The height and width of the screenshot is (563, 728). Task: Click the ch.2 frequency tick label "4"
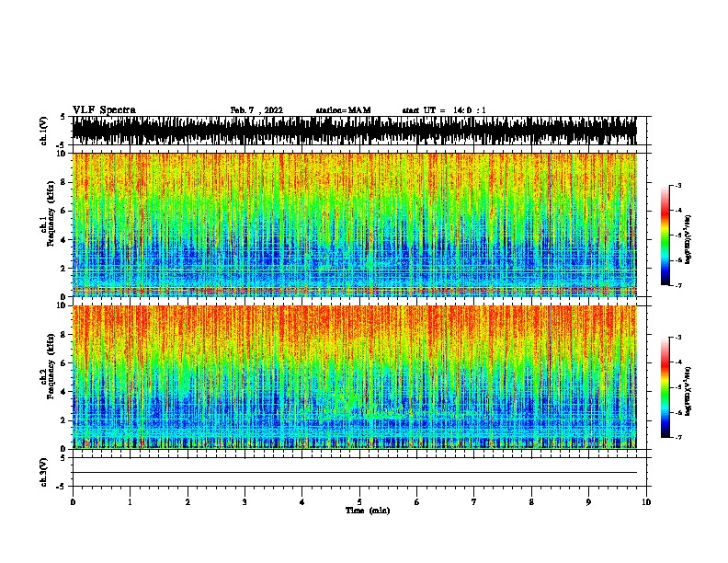pos(63,392)
